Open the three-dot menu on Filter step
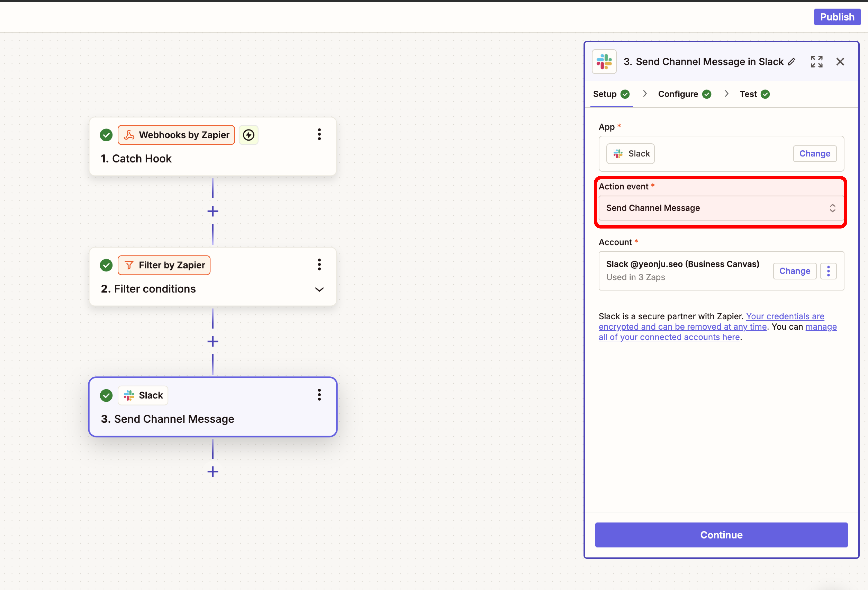 319,265
